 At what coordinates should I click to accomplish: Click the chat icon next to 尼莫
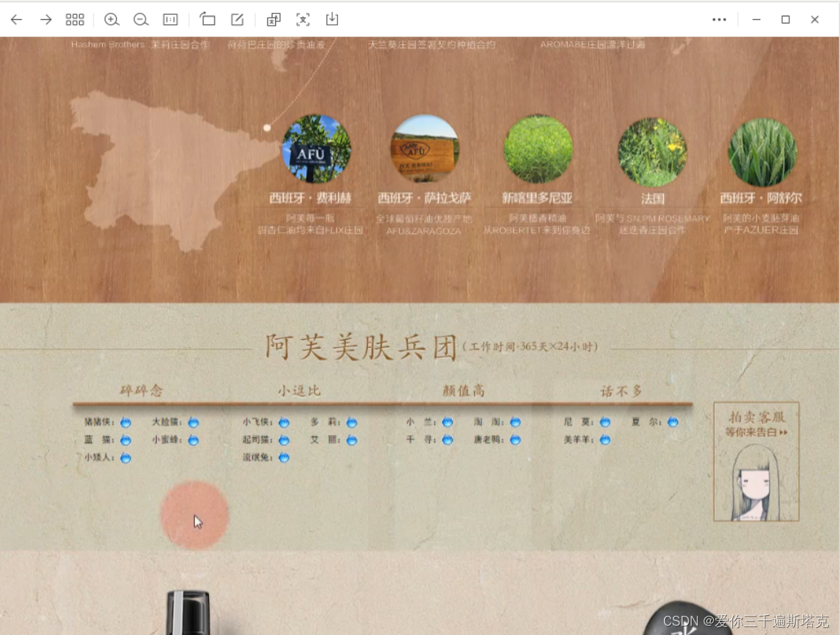point(605,423)
